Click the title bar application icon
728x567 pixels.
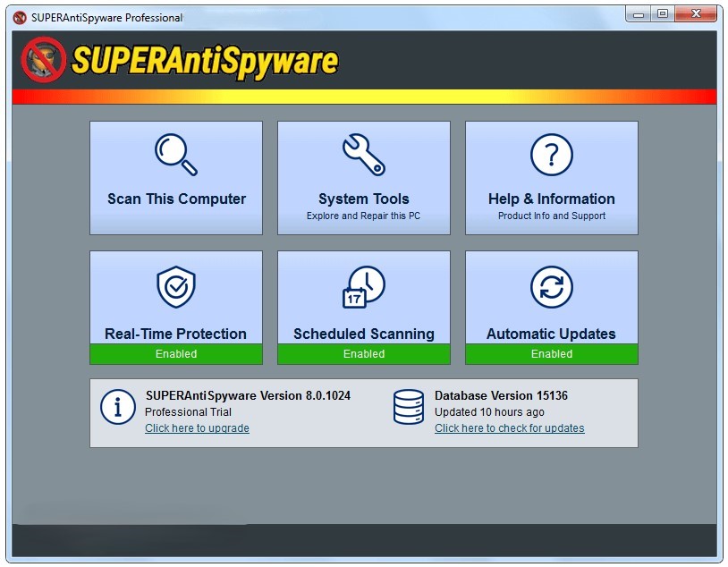(20, 18)
